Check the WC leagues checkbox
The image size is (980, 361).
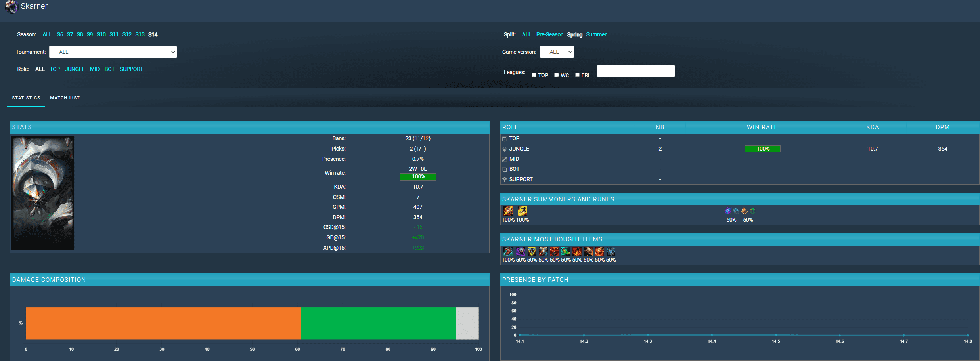pos(557,75)
